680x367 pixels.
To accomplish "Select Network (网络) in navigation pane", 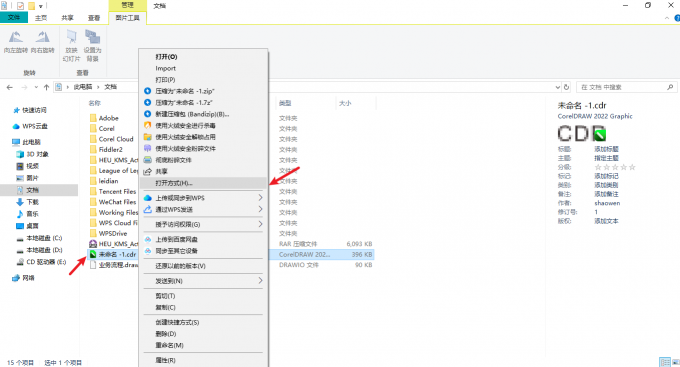I will point(28,278).
